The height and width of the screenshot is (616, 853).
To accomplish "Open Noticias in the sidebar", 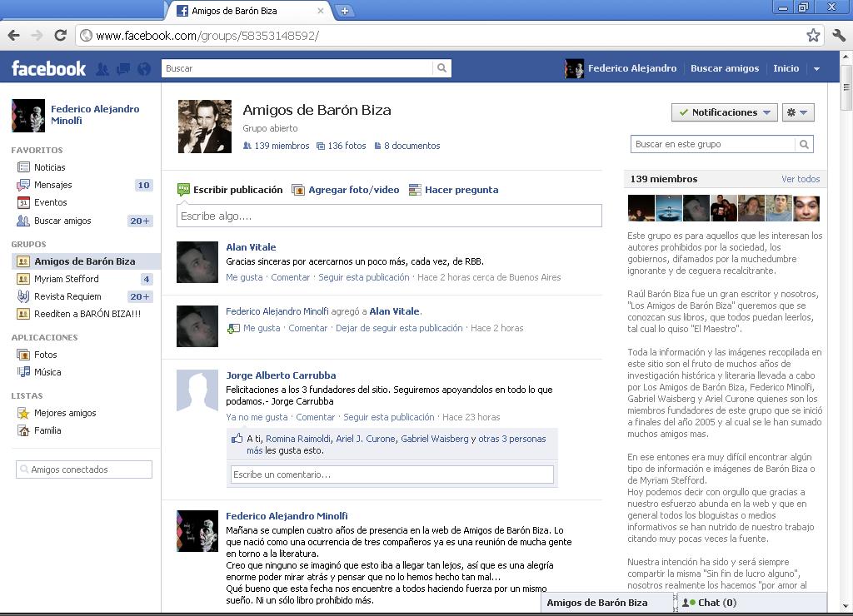I will (x=49, y=167).
